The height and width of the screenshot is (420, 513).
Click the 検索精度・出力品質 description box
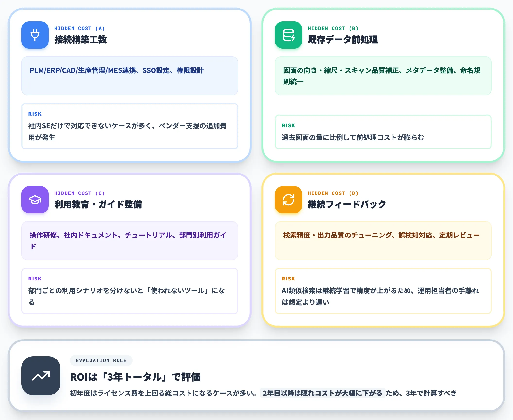click(x=383, y=241)
